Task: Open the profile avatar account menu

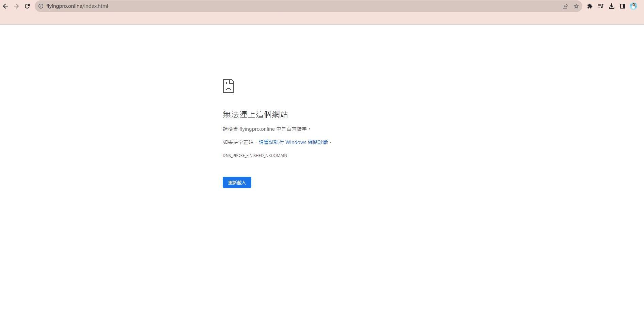Action: click(633, 6)
